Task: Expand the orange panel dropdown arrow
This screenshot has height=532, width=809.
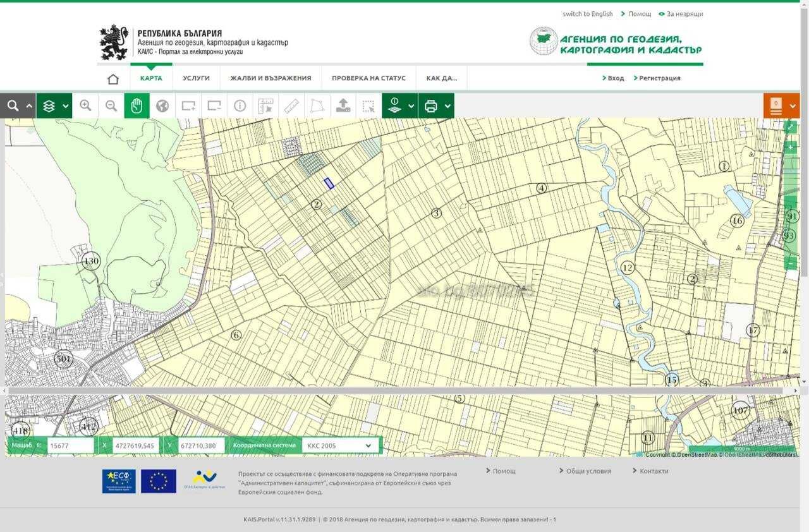Action: coord(793,106)
